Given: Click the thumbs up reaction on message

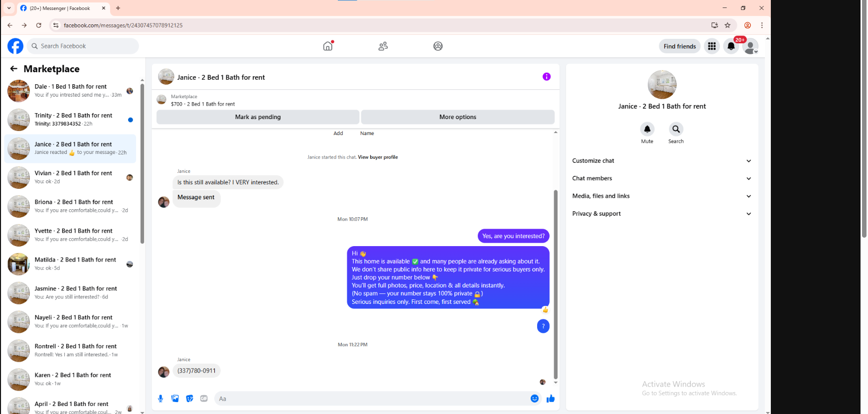Looking at the screenshot, I should click(545, 309).
